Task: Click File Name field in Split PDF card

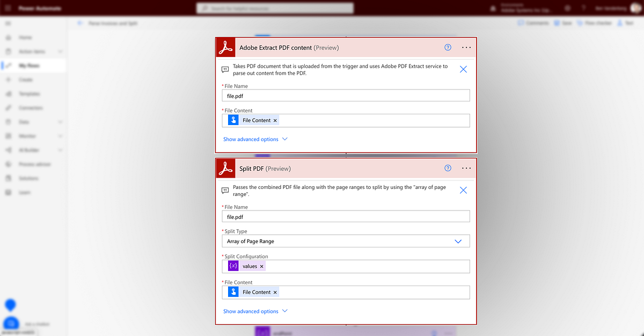Action: pos(346,216)
